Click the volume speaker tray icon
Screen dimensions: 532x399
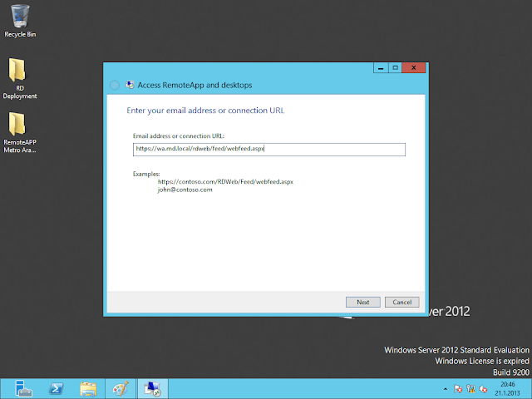coord(482,388)
